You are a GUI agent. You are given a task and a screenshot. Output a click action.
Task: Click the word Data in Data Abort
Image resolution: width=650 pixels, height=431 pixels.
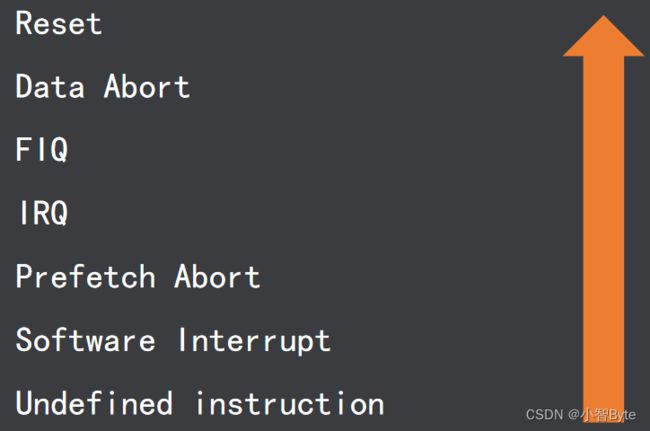click(x=50, y=86)
